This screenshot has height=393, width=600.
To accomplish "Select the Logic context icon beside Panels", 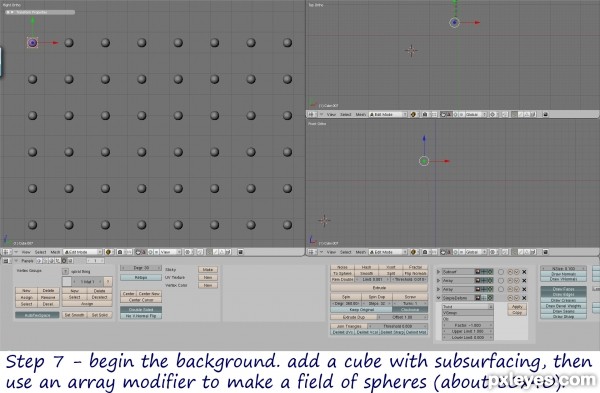I will 39,261.
